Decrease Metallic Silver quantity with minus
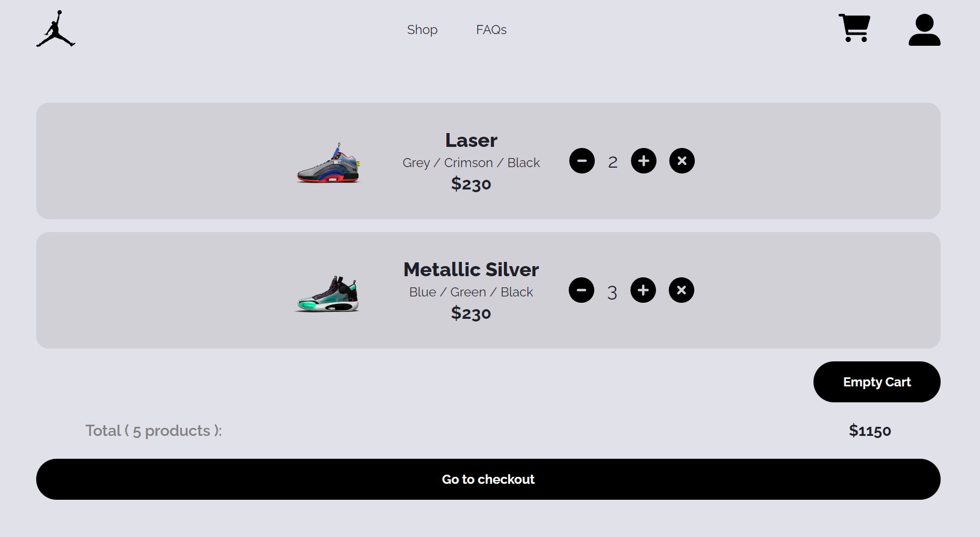Image resolution: width=980 pixels, height=537 pixels. coord(582,290)
